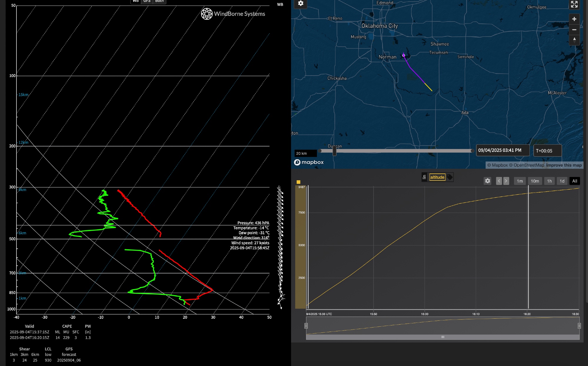Step chart range back with left chevron
This screenshot has height=366, width=588.
[x=499, y=181]
